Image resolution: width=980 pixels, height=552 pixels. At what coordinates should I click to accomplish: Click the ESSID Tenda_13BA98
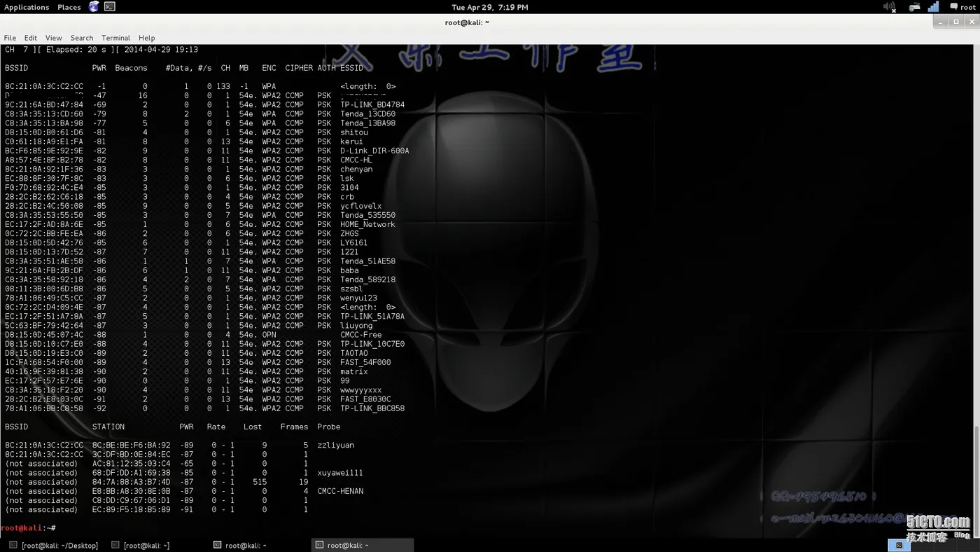pyautogui.click(x=368, y=123)
